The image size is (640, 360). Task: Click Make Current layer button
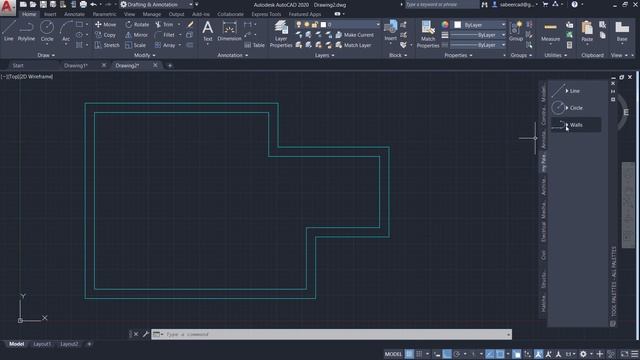(x=355, y=35)
